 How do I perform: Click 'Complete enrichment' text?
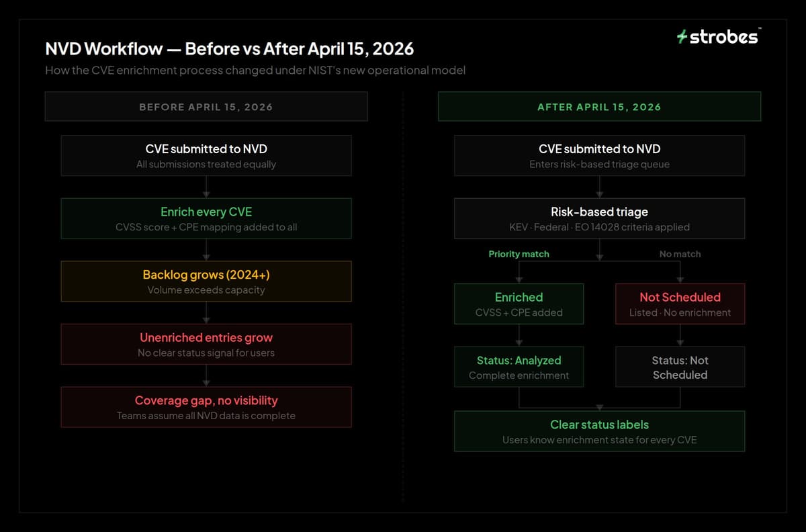point(519,375)
